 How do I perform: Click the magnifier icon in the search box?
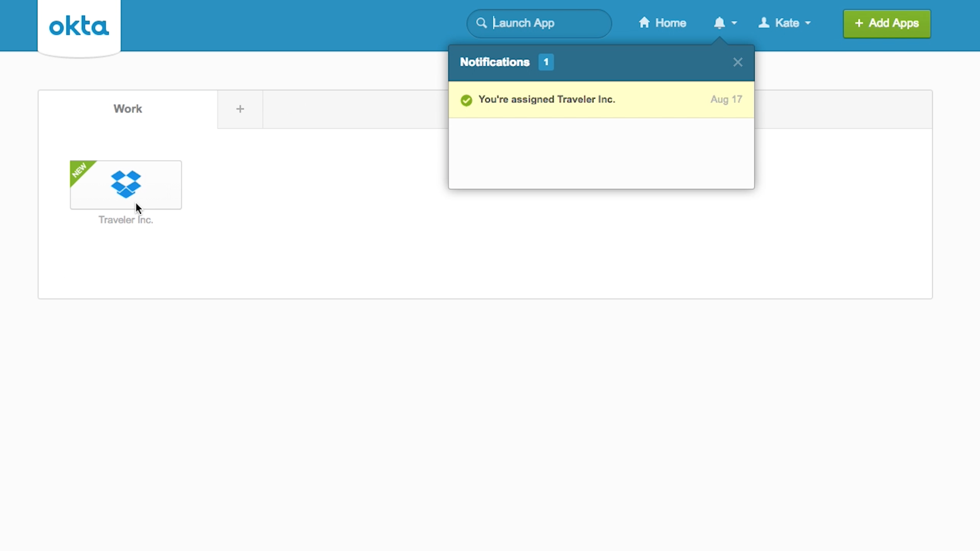click(481, 23)
